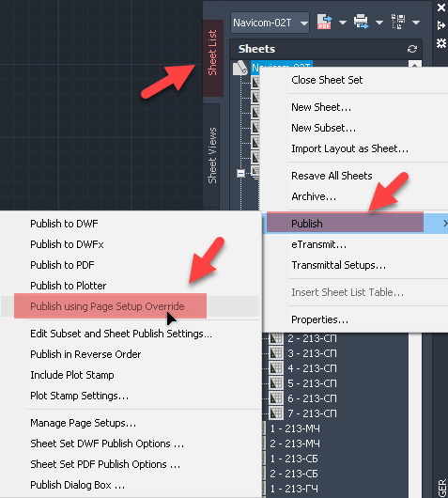Select sheet 1 - 213-СБ
This screenshot has width=448, height=498.
click(x=294, y=459)
